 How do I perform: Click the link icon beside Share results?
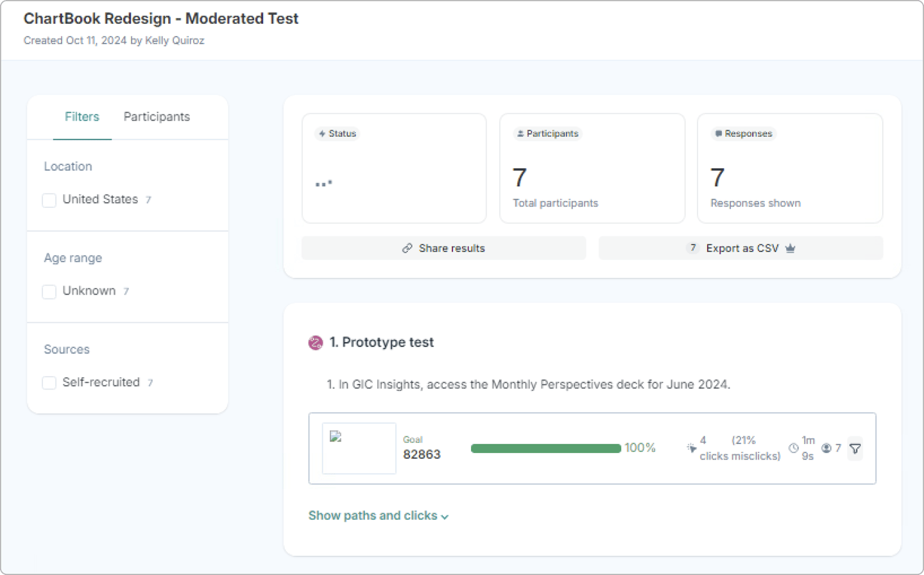tap(407, 248)
